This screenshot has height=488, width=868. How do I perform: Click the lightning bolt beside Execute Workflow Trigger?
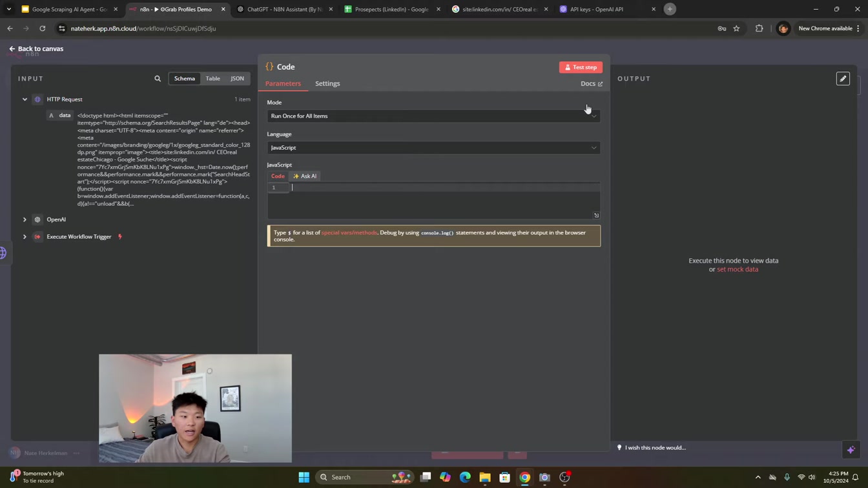click(119, 237)
